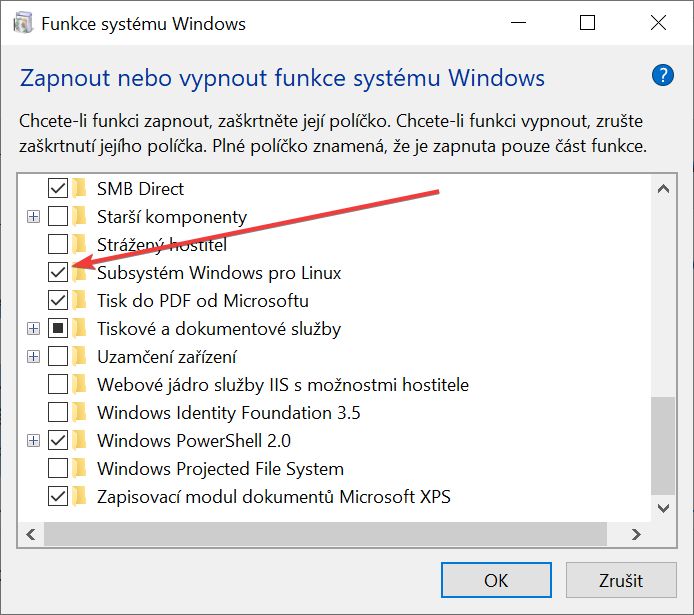The width and height of the screenshot is (694, 615).
Task: Select Windows Projected File System label
Action: click(x=220, y=469)
